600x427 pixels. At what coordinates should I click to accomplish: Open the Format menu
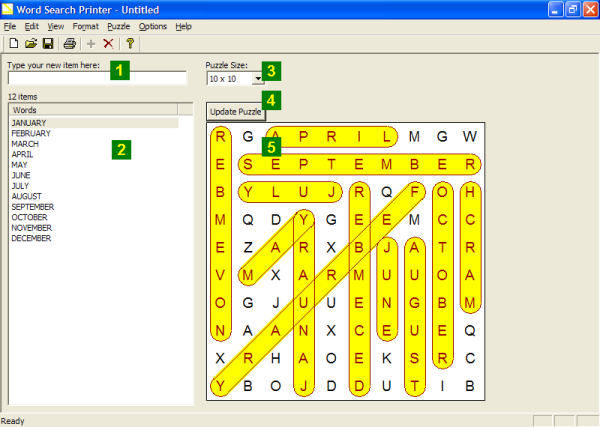[86, 26]
